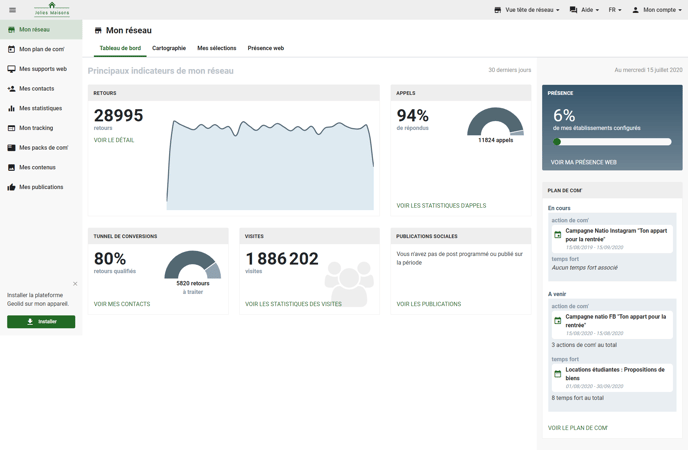Click the retours area chart
688x450 pixels.
270,164
